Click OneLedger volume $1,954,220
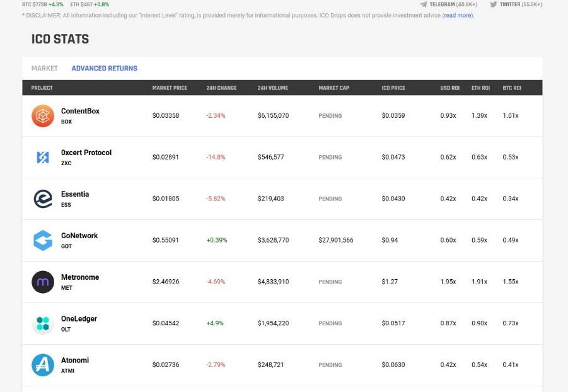The height and width of the screenshot is (392, 568). 273,323
